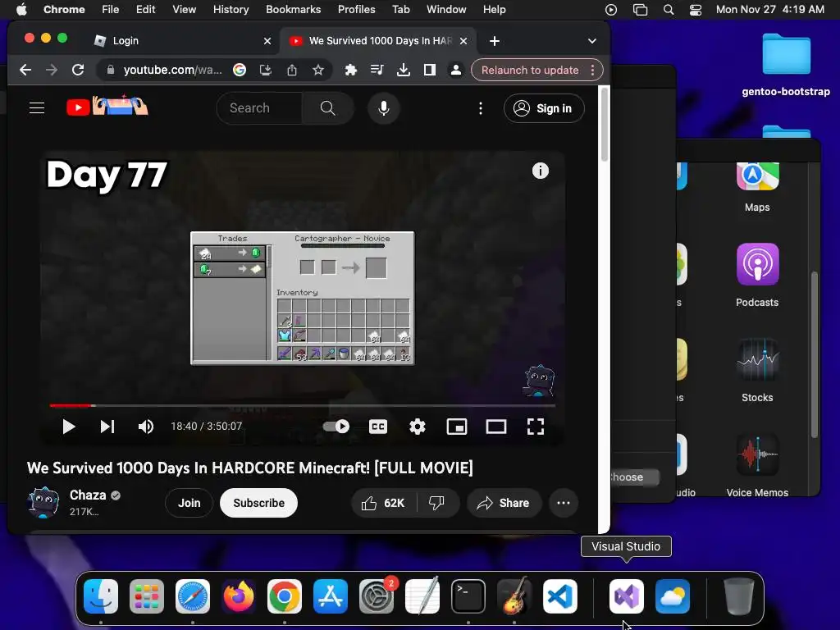Image resolution: width=840 pixels, height=630 pixels.
Task: Launch GarageBand from the Dock
Action: [514, 596]
